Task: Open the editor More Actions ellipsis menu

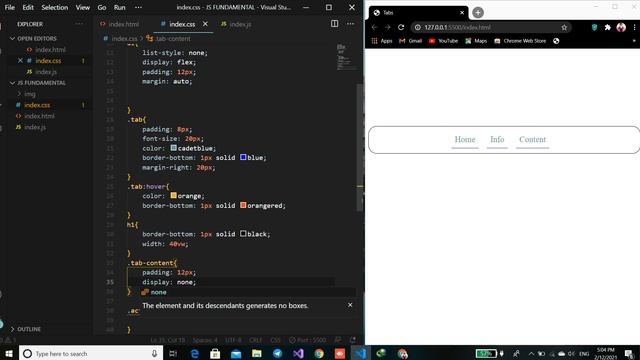Action: 350,24
